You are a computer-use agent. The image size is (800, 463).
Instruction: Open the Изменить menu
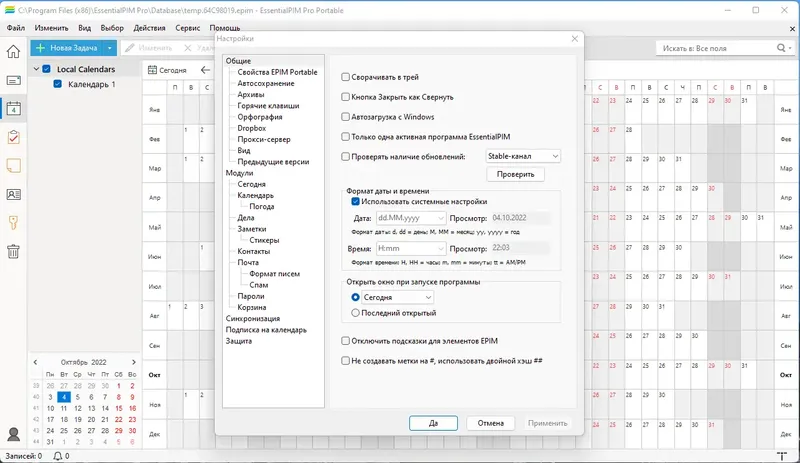pyautogui.click(x=52, y=28)
